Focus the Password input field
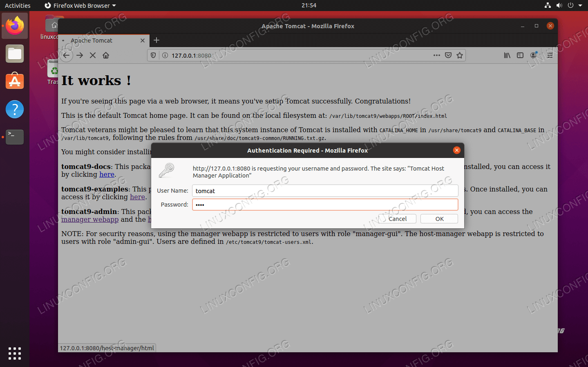Image resolution: width=588 pixels, height=367 pixels. point(325,205)
